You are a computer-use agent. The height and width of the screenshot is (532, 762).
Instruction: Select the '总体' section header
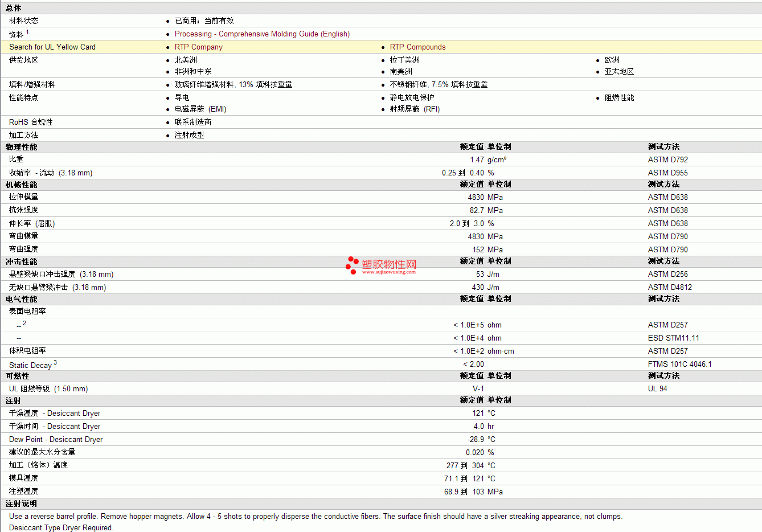(14, 8)
